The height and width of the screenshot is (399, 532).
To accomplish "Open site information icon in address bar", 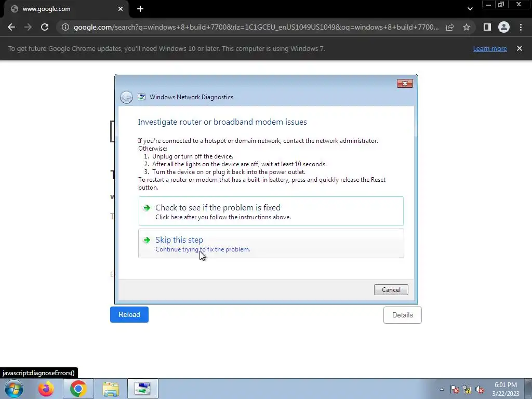I will [x=65, y=27].
